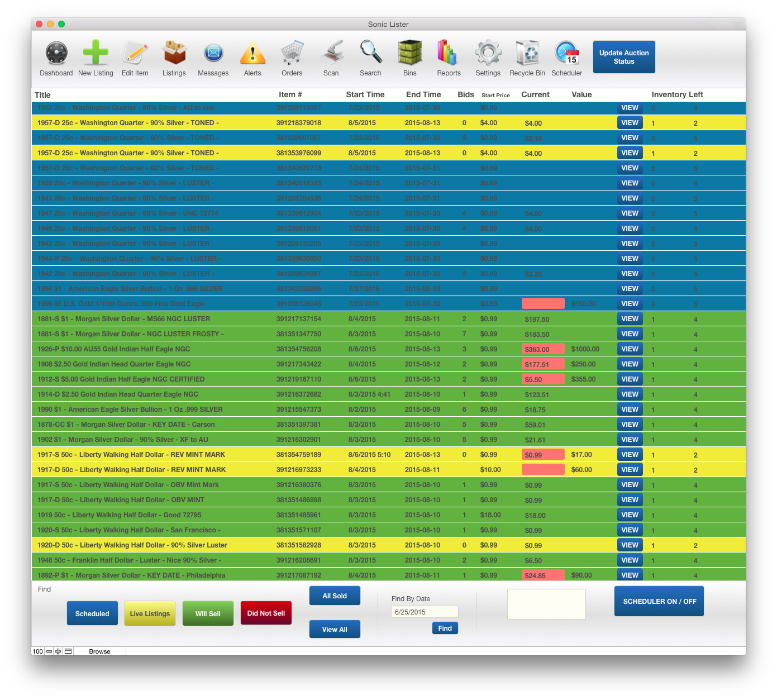
Task: Open Orders shopping cart icon
Action: (x=292, y=54)
